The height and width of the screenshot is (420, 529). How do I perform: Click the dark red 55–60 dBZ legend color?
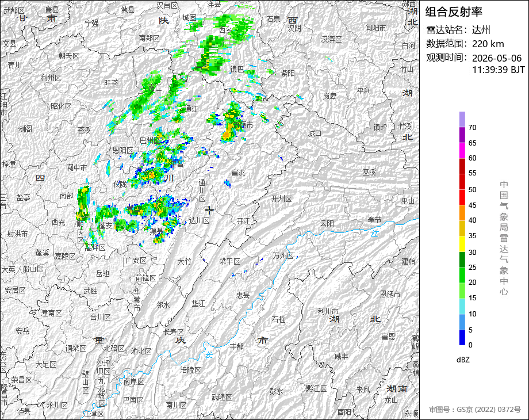point(462,166)
